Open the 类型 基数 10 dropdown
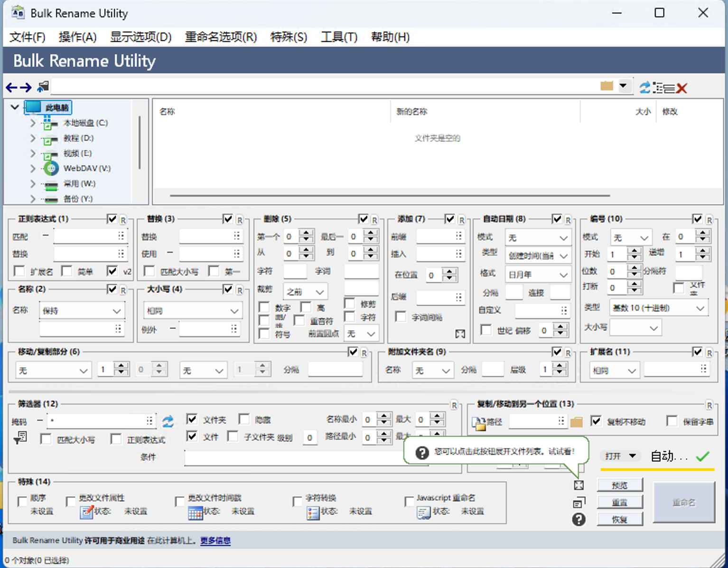 tap(659, 308)
